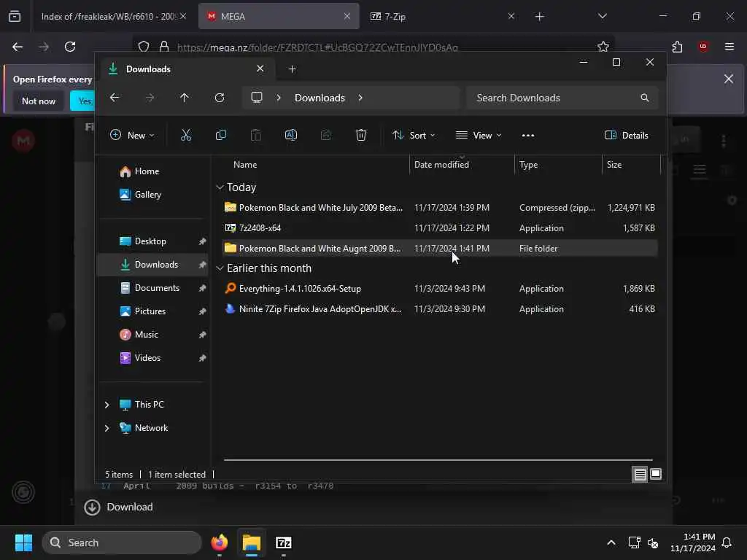Close the Downloads Explorer tab
This screenshot has height=560, width=747.
coord(260,69)
